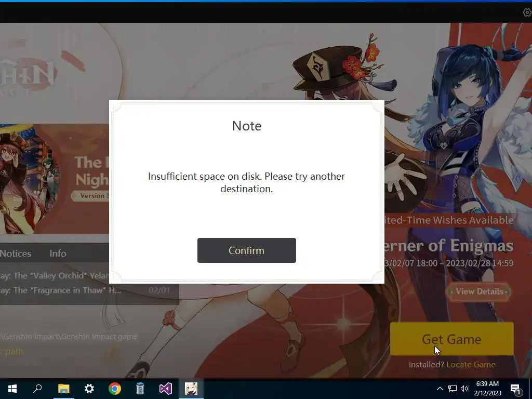This screenshot has height=399, width=532.
Task: Switch to the Info tab
Action: coord(58,254)
